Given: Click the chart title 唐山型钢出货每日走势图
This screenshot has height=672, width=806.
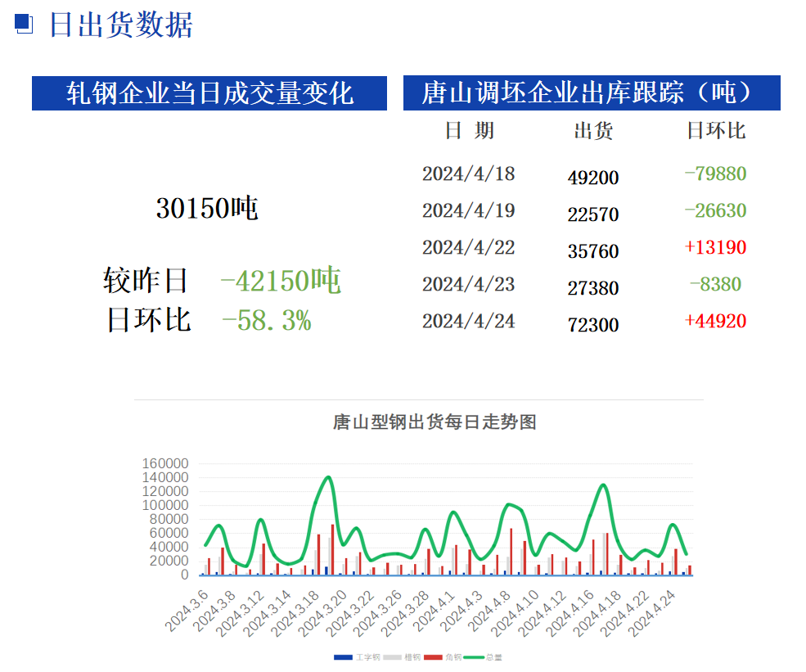Looking at the screenshot, I should (x=435, y=422).
